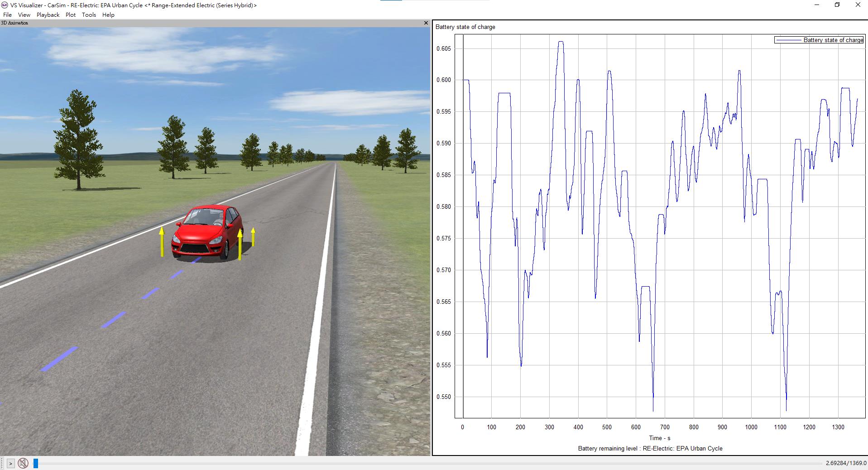Open the Help menu
The width and height of the screenshot is (868, 470).
(x=108, y=14)
